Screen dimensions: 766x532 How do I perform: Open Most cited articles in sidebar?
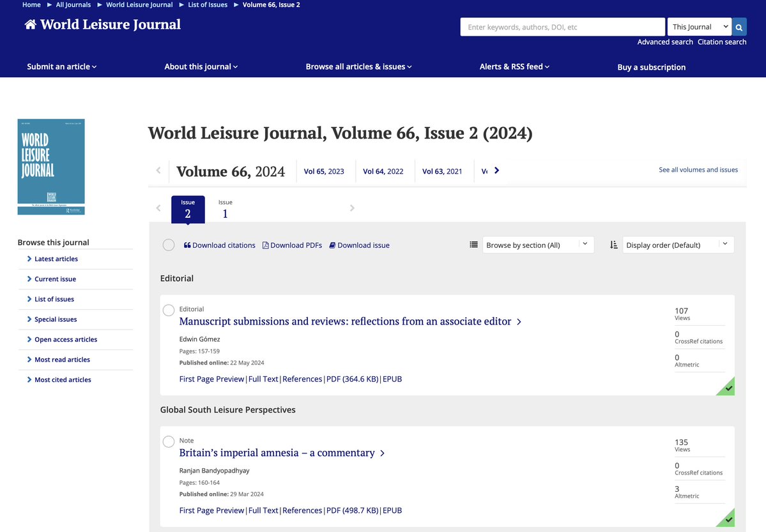click(63, 379)
